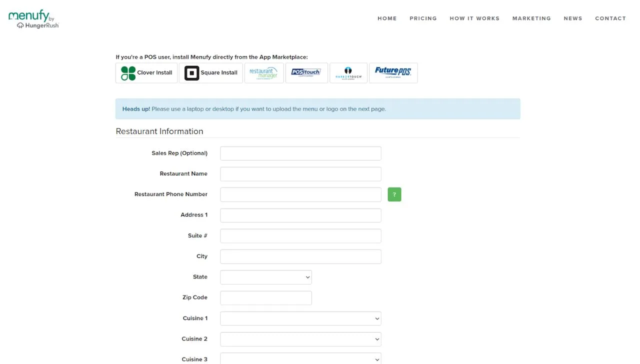
Task: Navigate to the Marketing page
Action: (531, 18)
